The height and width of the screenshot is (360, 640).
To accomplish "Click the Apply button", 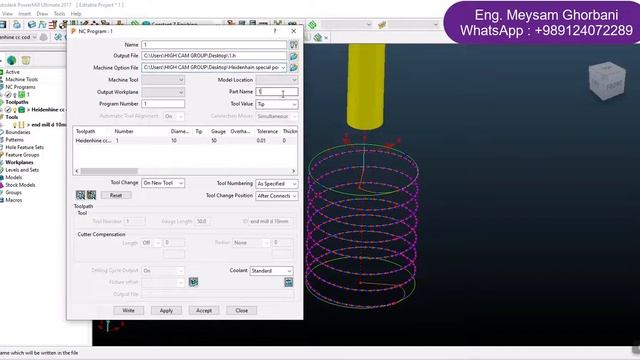I will (166, 310).
